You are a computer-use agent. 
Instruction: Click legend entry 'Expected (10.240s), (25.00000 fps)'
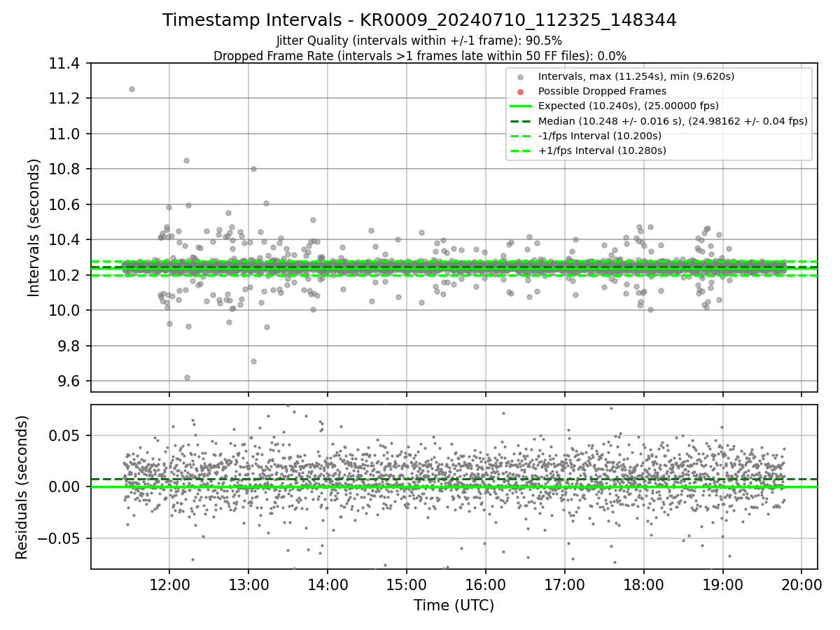pyautogui.click(x=628, y=106)
